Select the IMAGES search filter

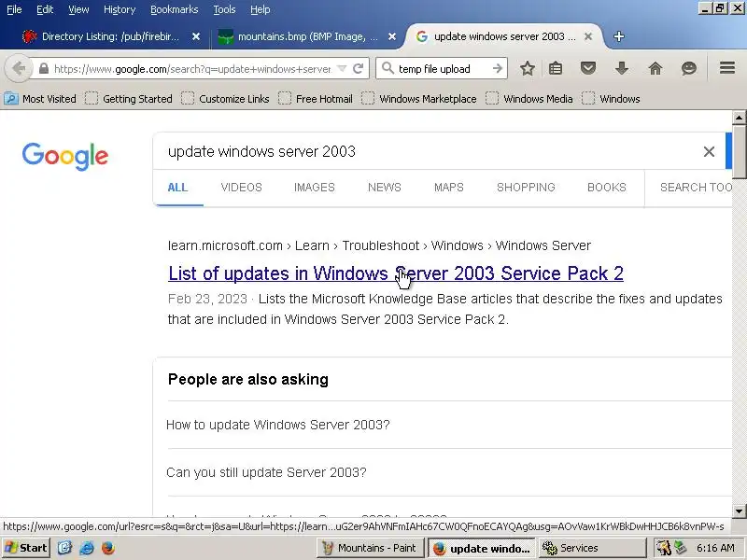pyautogui.click(x=315, y=188)
